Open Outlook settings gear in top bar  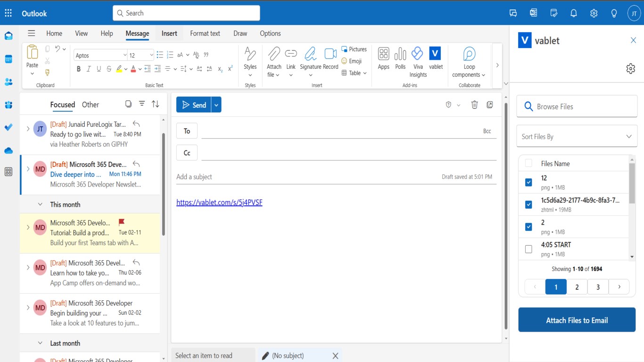(594, 13)
